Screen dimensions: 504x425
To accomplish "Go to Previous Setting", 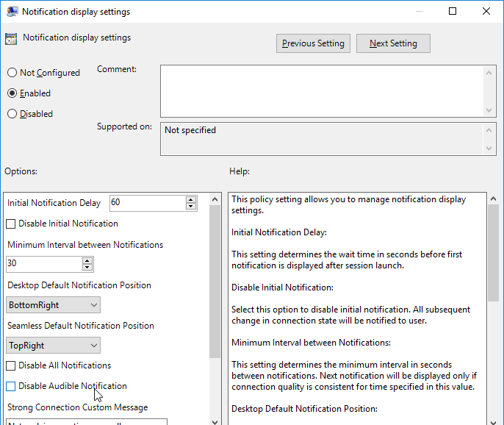I will point(313,43).
